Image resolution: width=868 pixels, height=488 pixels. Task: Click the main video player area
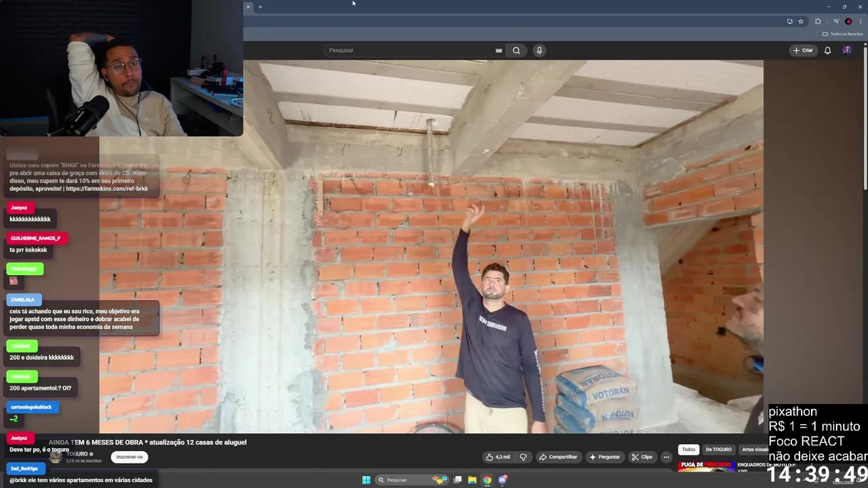tap(431, 247)
